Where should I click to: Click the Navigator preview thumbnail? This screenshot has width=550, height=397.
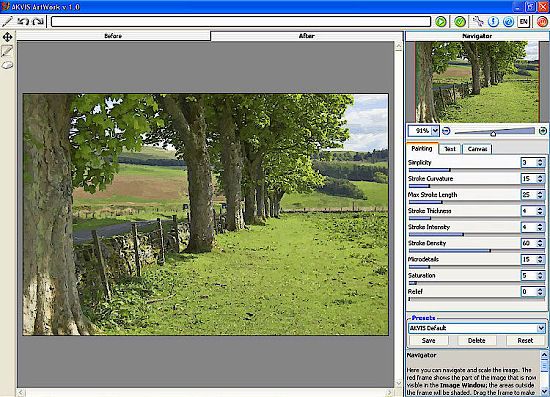[x=477, y=82]
